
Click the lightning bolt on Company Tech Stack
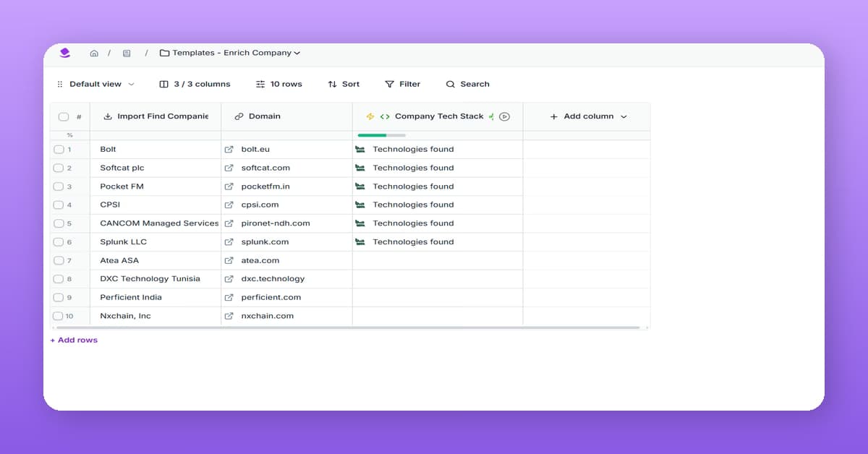click(x=369, y=116)
